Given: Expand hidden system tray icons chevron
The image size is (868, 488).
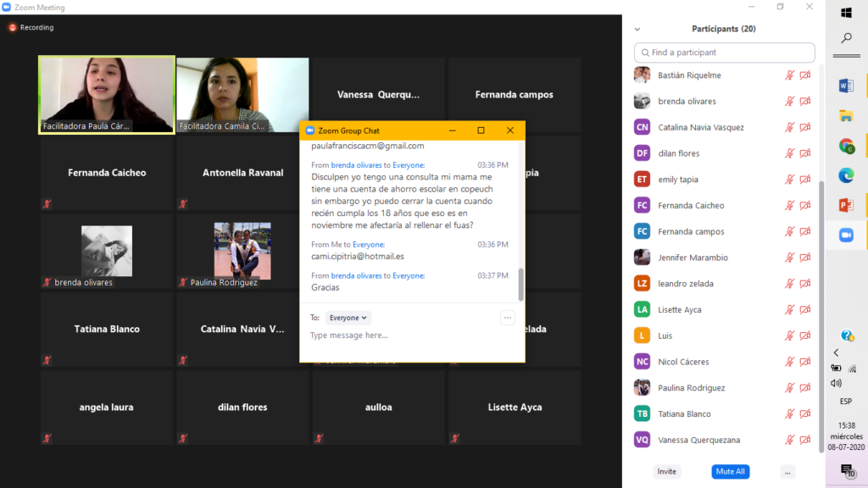Looking at the screenshot, I should (837, 352).
